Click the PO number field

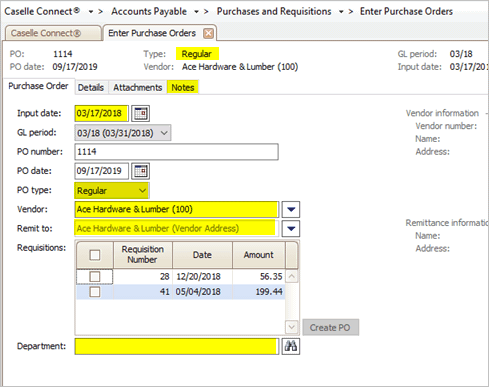[x=176, y=152]
